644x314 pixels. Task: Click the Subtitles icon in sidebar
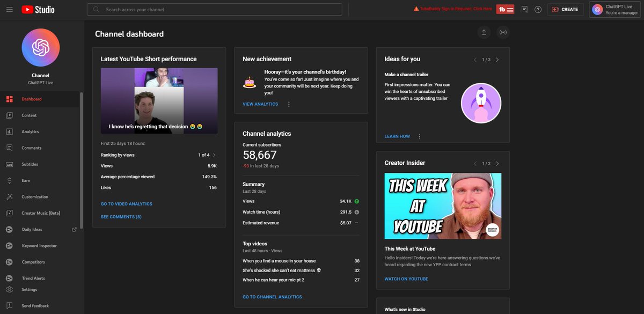(x=9, y=164)
